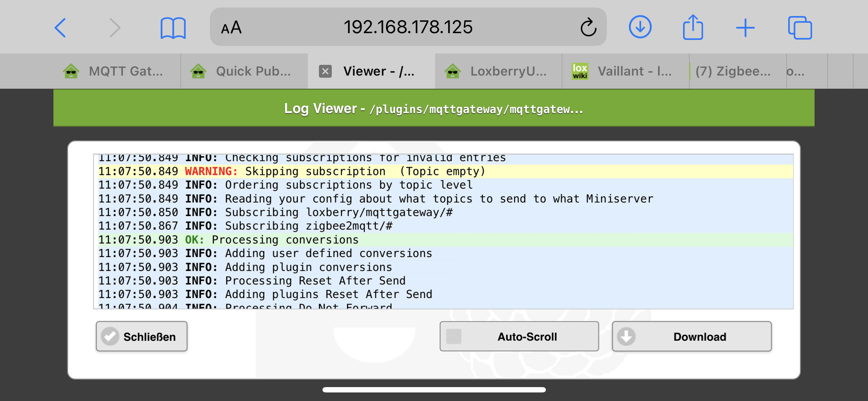Tap the forward navigation arrow
868x401 pixels.
(115, 28)
